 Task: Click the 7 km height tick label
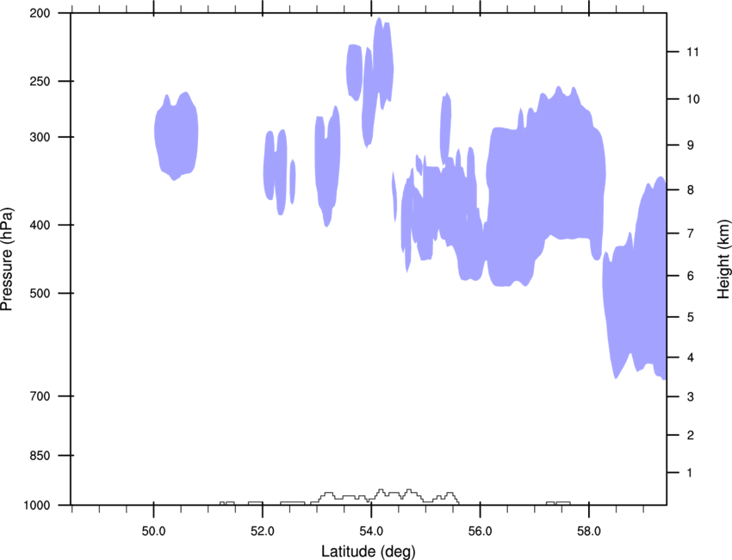[x=691, y=233]
